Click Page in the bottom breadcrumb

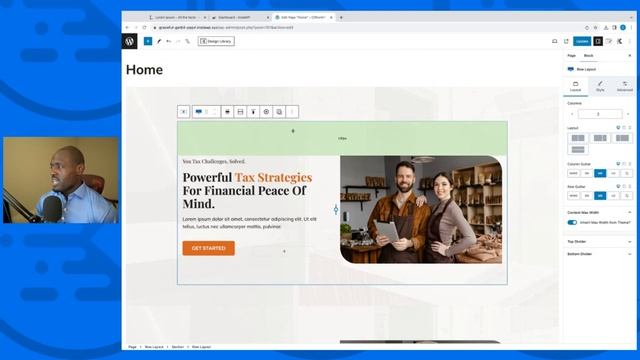pyautogui.click(x=132, y=347)
